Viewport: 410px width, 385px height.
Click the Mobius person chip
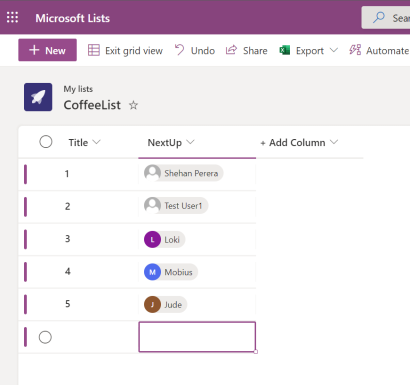[x=171, y=272]
